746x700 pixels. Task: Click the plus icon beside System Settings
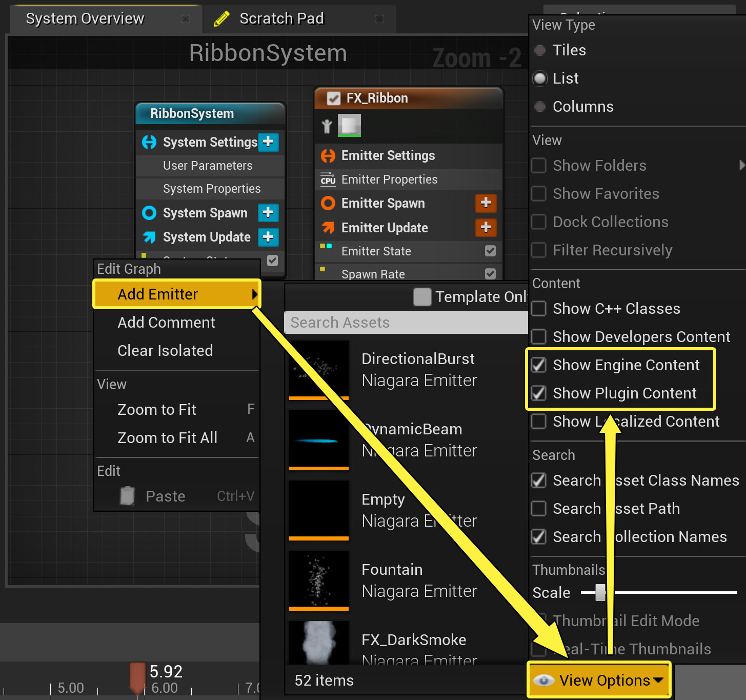[x=269, y=142]
